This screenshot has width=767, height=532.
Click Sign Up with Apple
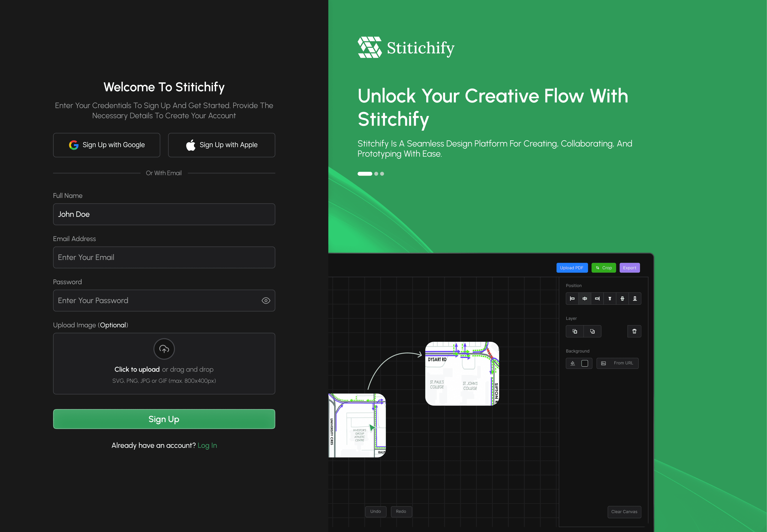(222, 145)
